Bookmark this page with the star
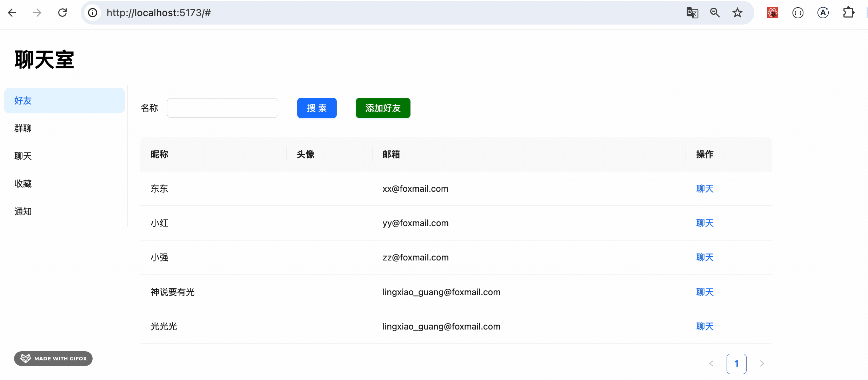Viewport: 868px width, 380px height. [x=737, y=13]
